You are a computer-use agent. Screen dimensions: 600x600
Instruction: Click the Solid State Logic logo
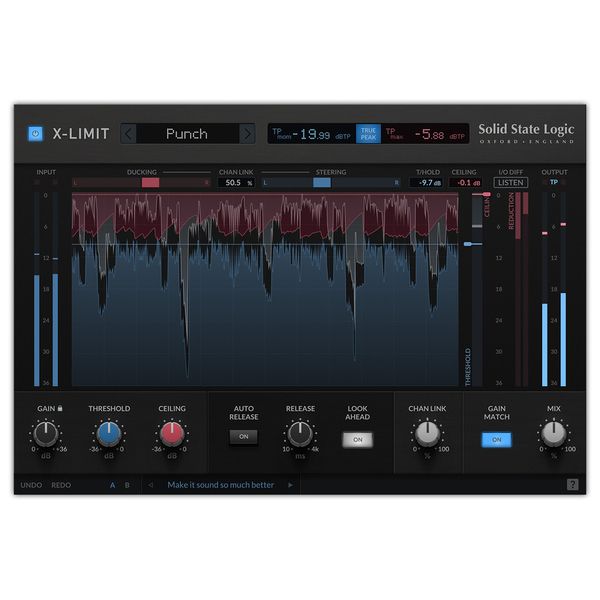point(526,133)
